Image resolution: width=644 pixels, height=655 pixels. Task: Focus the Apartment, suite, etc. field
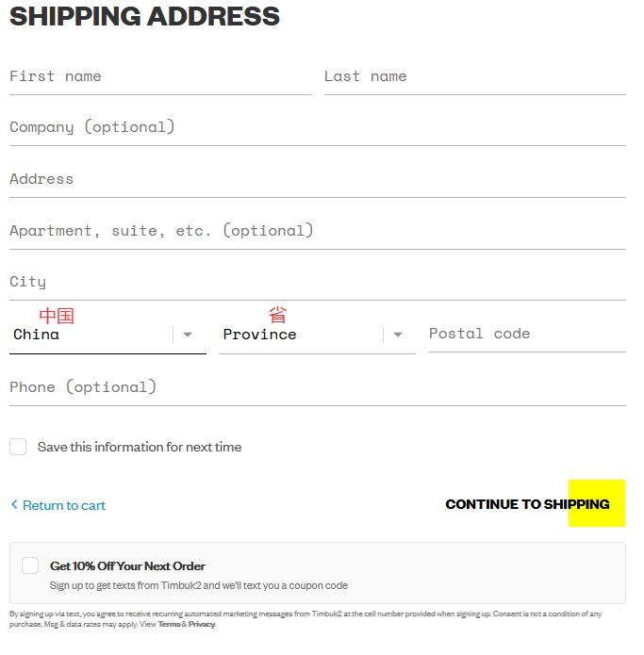(x=317, y=231)
